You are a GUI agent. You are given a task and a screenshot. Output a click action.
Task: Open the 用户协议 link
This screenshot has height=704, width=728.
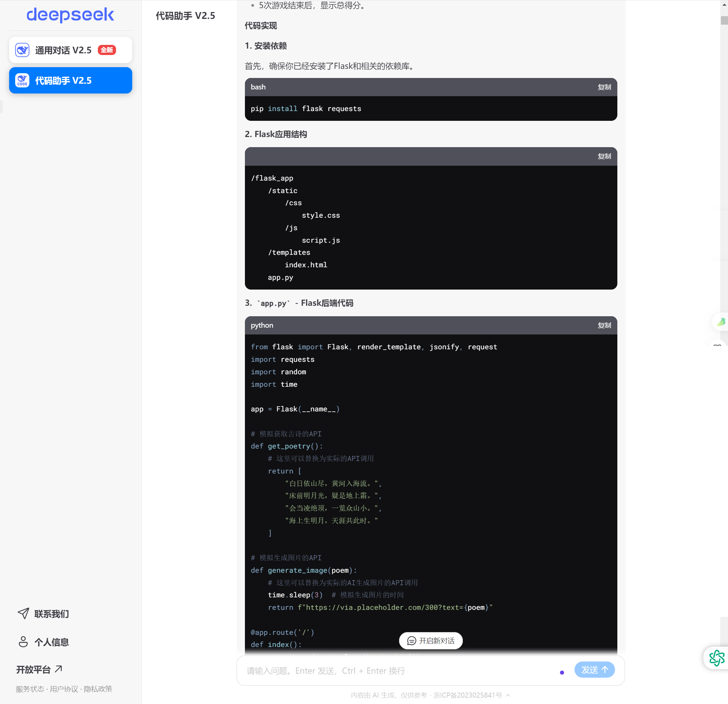(x=64, y=689)
